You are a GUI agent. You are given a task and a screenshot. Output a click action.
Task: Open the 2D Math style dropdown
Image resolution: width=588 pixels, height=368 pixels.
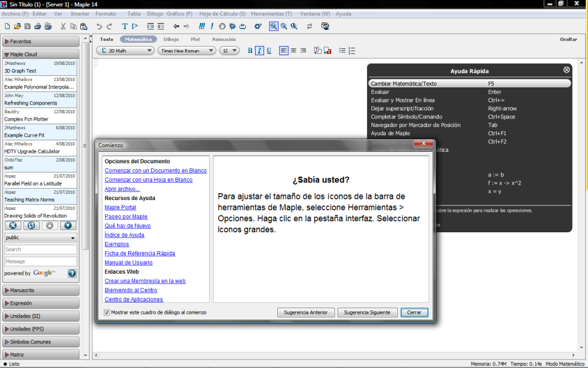(125, 51)
